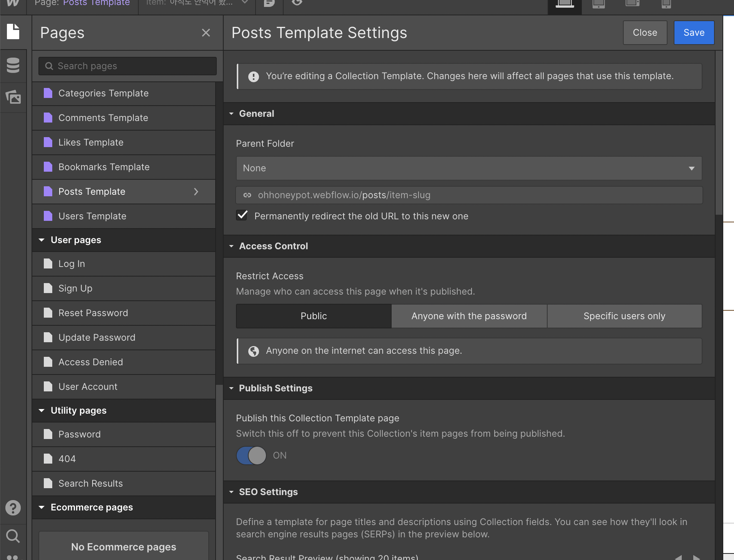Screen dimensions: 734x560
Task: Select the desktop breakpoint icon
Action: (x=565, y=5)
